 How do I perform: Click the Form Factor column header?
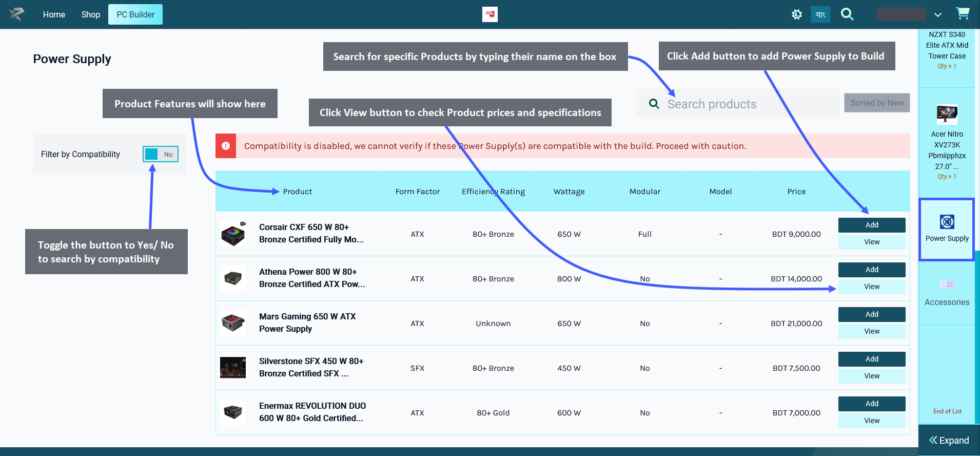[x=418, y=192]
